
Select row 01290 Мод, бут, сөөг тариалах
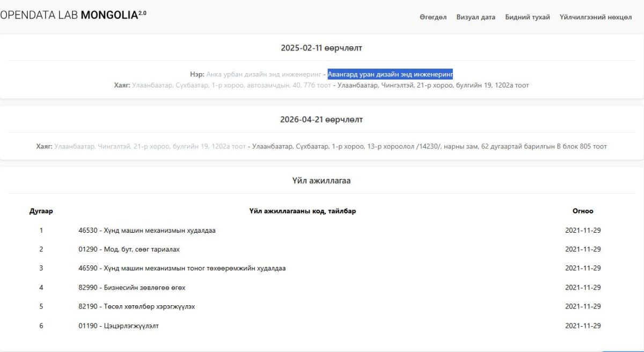(x=129, y=249)
